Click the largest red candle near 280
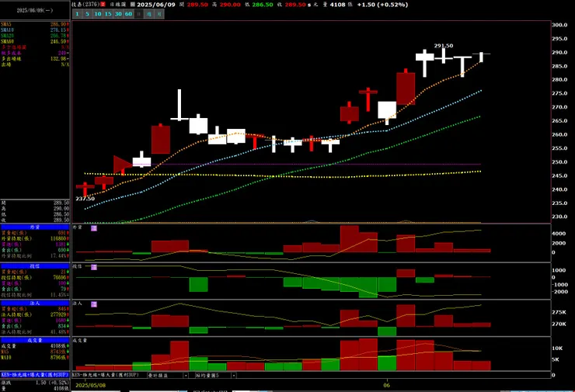Viewport: 575px width, 392px height. click(x=406, y=88)
